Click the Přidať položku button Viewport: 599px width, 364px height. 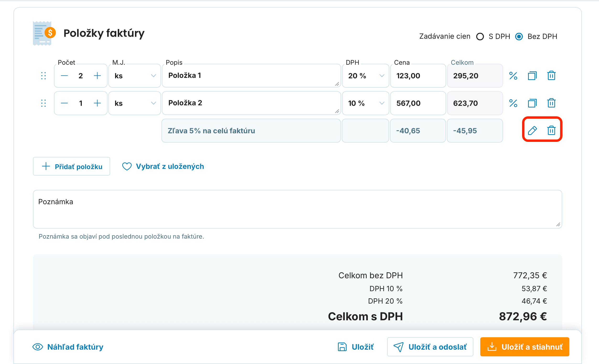(x=71, y=166)
